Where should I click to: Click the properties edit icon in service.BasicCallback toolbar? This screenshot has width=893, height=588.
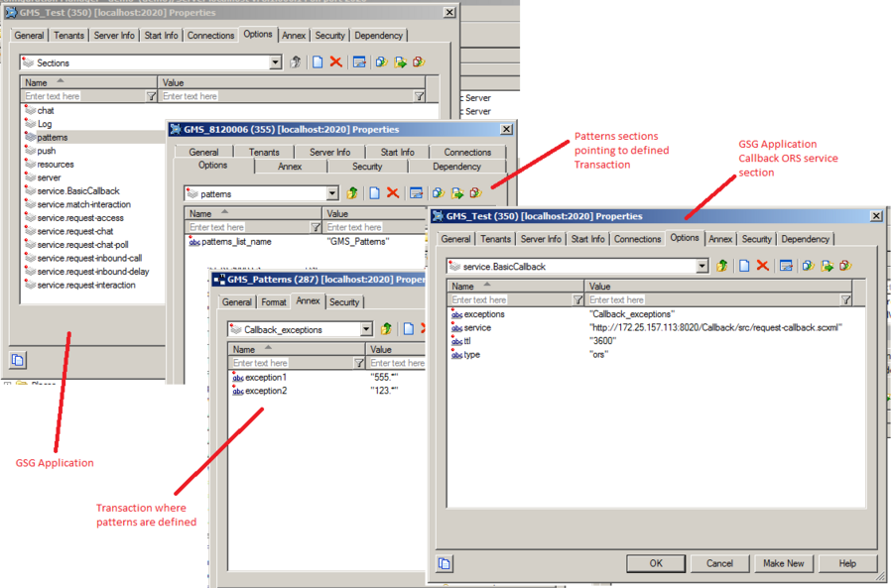786,266
